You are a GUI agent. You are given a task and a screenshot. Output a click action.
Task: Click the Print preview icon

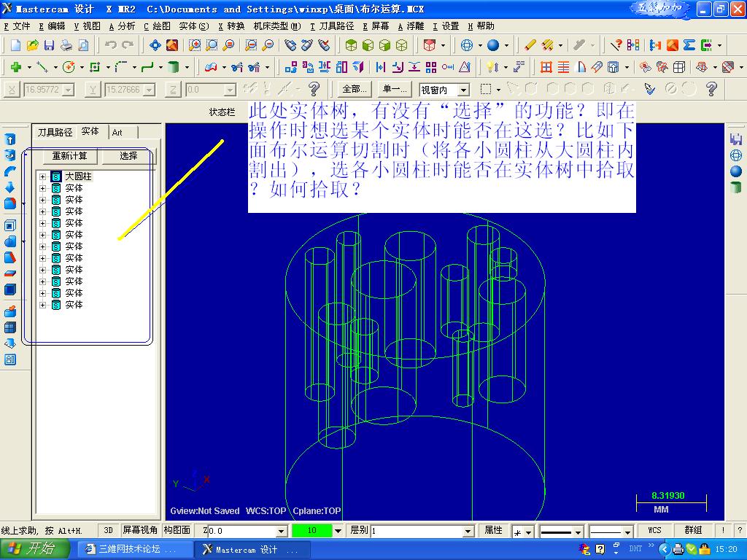(x=83, y=45)
